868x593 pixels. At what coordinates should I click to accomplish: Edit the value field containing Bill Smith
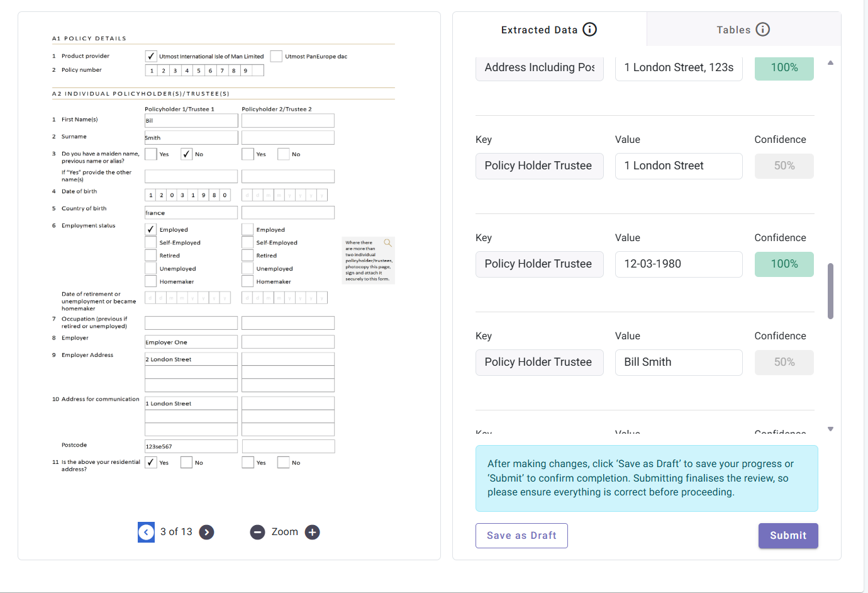(x=678, y=363)
